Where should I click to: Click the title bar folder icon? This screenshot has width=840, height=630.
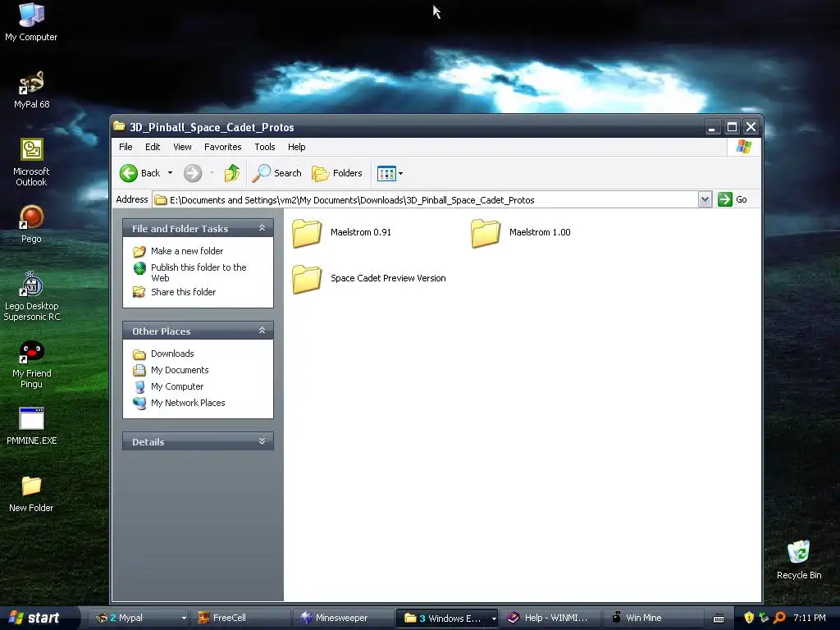120,126
